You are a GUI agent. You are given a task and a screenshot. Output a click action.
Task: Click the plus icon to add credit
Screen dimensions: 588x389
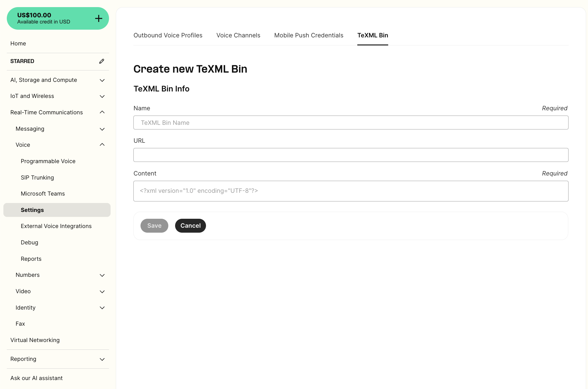click(98, 18)
